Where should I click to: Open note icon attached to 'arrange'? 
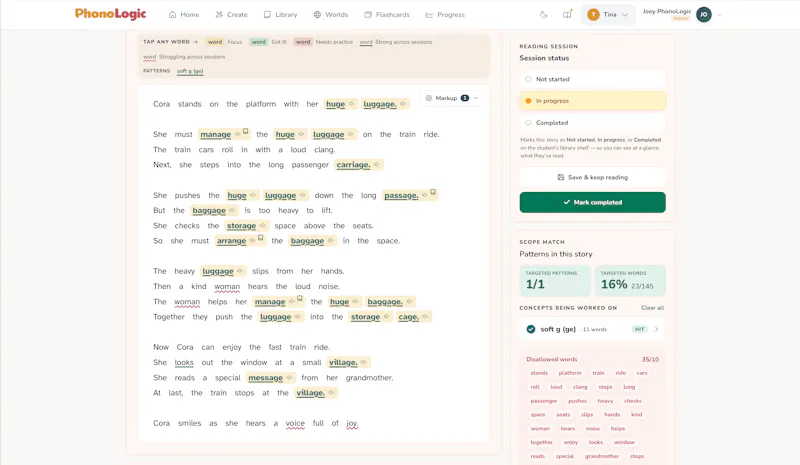(260, 238)
